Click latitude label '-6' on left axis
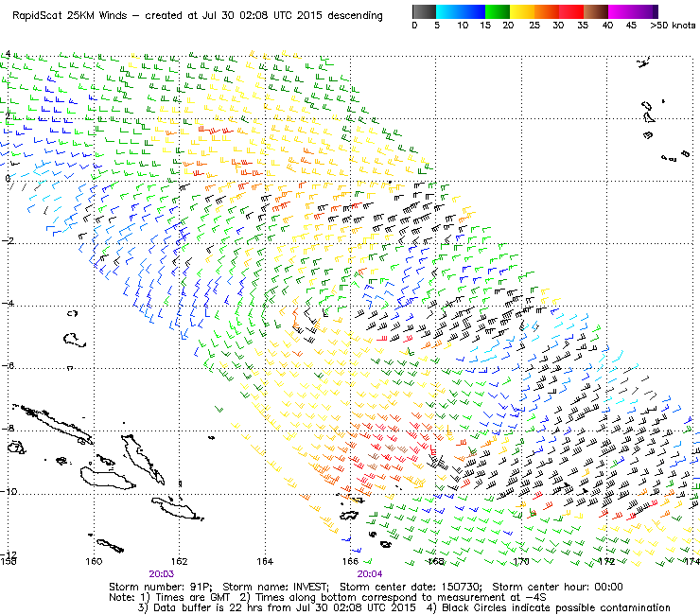Viewport: 700px width, 615px height. (x=7, y=366)
